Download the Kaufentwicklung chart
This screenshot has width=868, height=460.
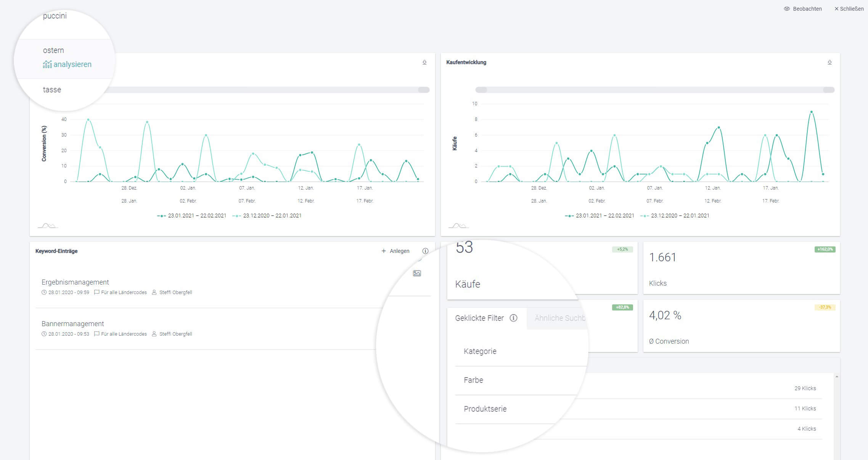coord(829,62)
